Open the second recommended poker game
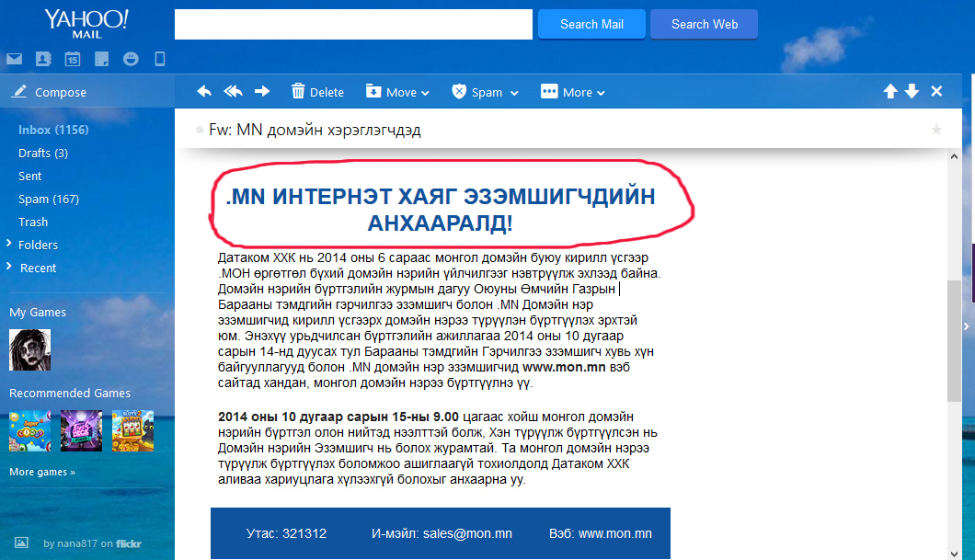The height and width of the screenshot is (560, 975). click(x=82, y=430)
